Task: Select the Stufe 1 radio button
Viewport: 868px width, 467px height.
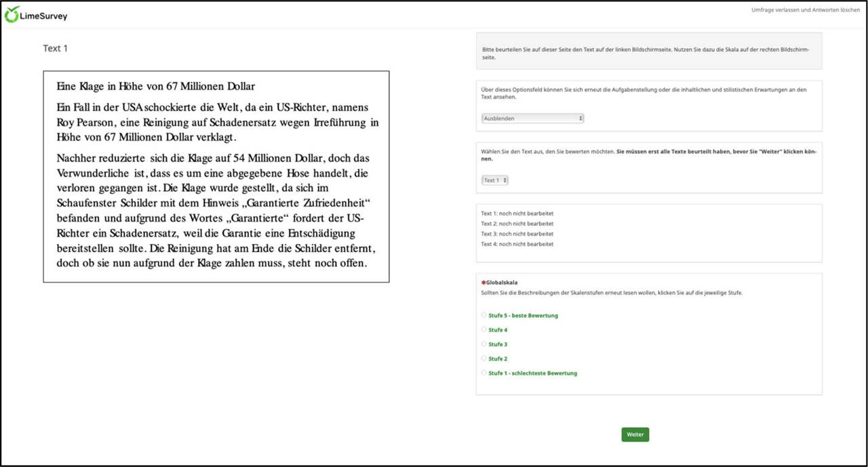Action: (484, 373)
